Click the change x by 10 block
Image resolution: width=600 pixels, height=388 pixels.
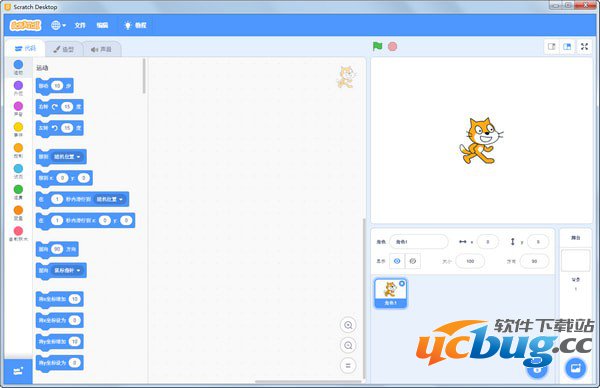point(59,299)
